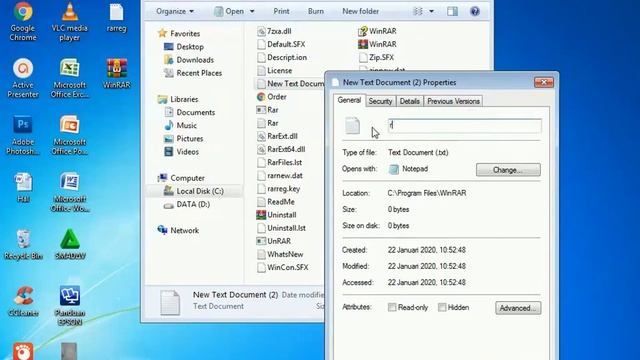Image resolution: width=640 pixels, height=360 pixels.
Task: Go to Downloads in navigation pane
Action: [189, 60]
